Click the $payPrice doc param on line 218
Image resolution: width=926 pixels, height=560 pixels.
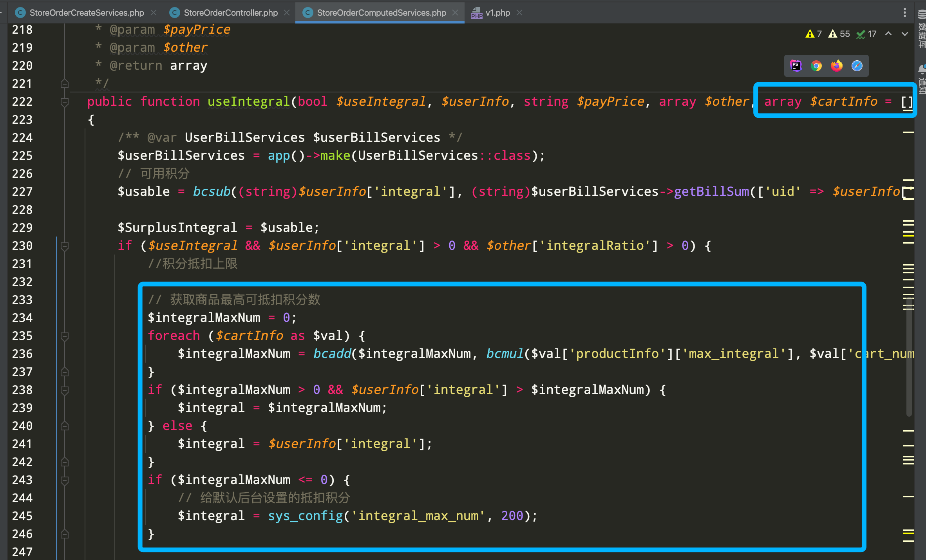[197, 29]
